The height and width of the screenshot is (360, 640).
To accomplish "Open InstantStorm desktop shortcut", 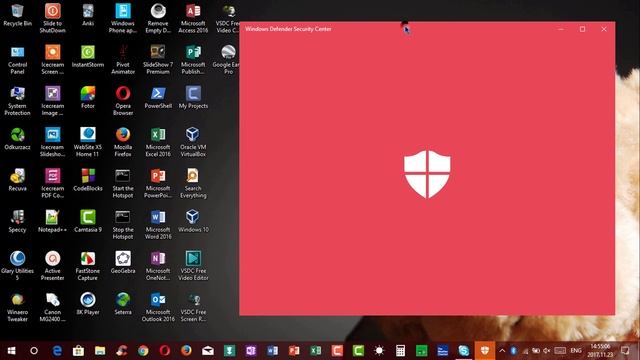I will tap(88, 56).
